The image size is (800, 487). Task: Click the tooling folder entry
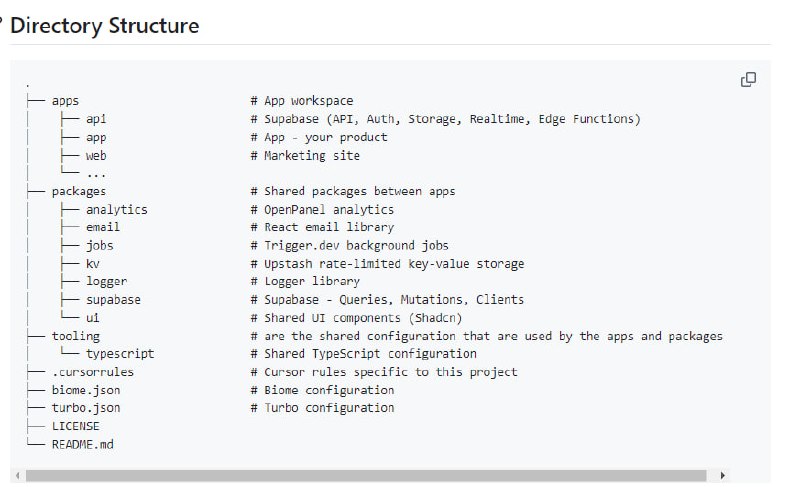(x=75, y=336)
